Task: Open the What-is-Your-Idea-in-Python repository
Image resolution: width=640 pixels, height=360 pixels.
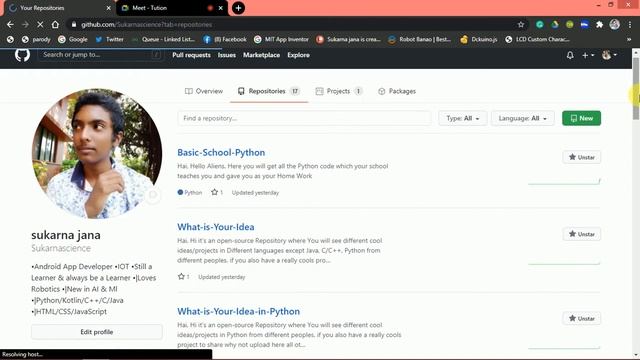Action: click(238, 311)
